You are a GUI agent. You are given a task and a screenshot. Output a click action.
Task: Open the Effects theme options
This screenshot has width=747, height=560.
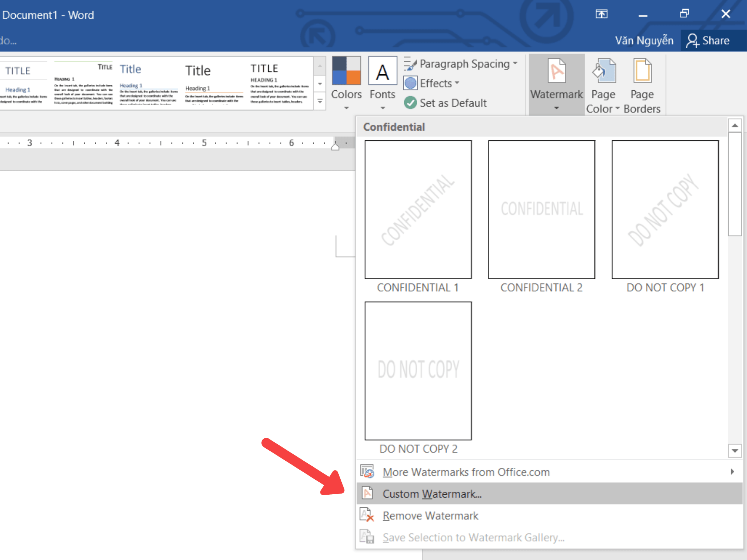(x=431, y=83)
